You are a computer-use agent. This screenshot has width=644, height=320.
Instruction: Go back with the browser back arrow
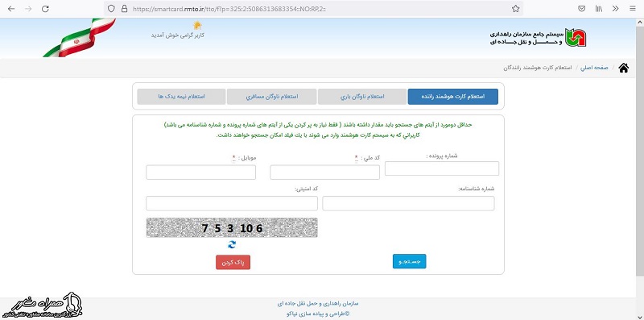point(11,9)
